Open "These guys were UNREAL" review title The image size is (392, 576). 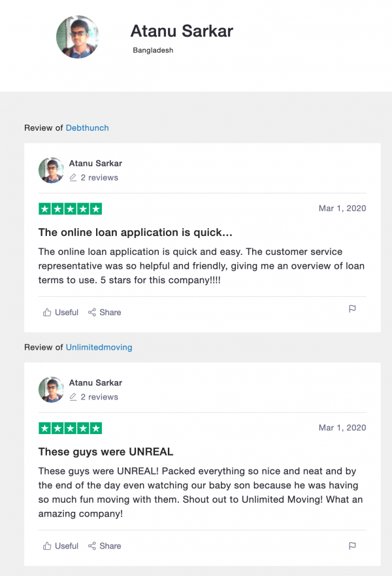106,452
